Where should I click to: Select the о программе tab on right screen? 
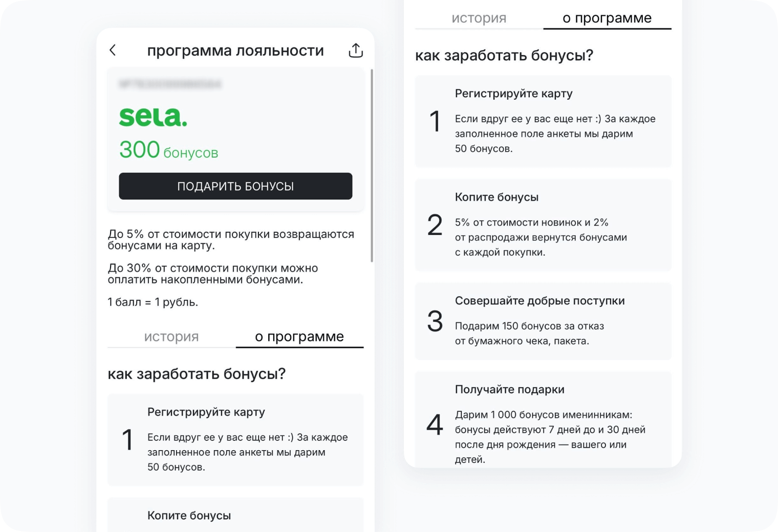607,17
